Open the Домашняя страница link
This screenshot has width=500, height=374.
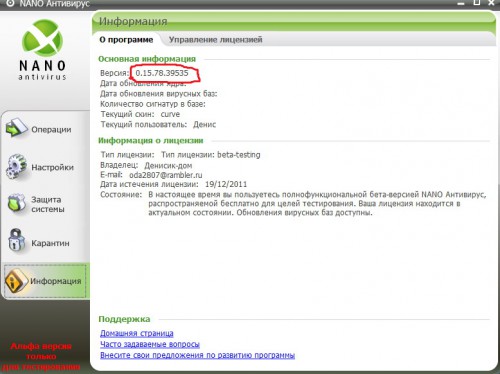(x=137, y=333)
